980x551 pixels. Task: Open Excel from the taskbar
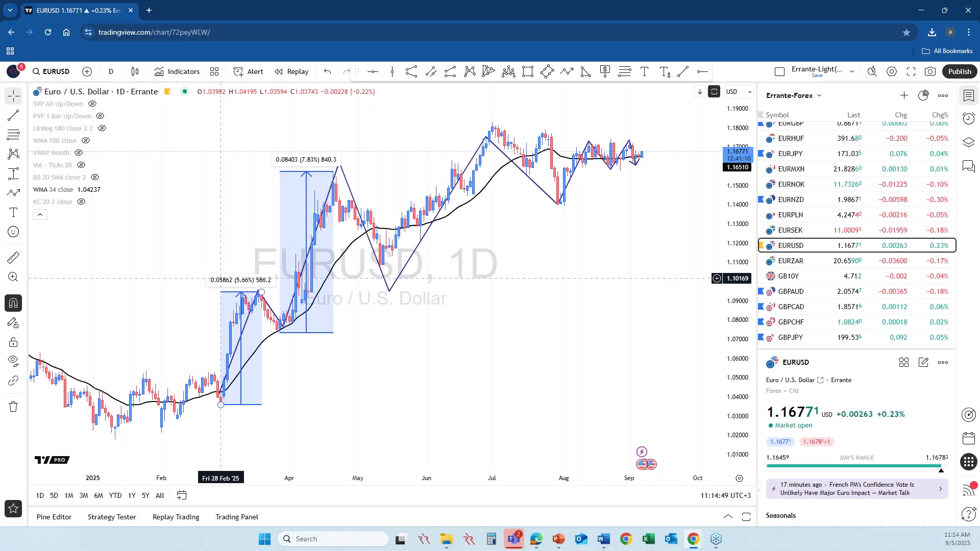[648, 539]
